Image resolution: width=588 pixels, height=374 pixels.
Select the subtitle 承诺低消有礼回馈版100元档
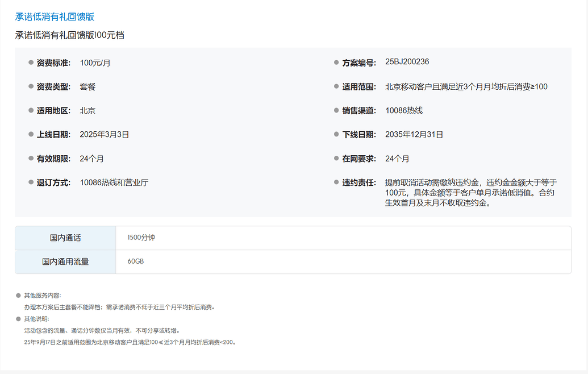click(70, 35)
